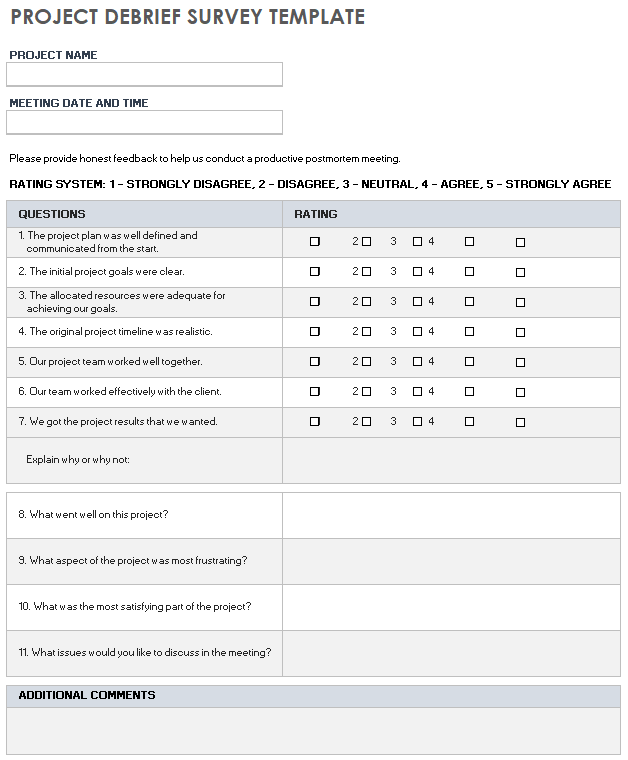The image size is (628, 760).
Task: Click the Additional Comments text area
Action: click(x=313, y=730)
